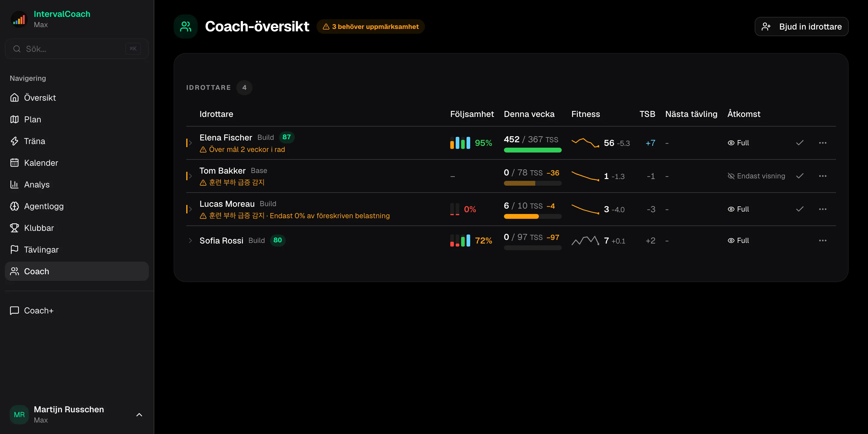This screenshot has height=434, width=868.
Task: Click the Coach-översikt people icon in header
Action: pos(186,26)
